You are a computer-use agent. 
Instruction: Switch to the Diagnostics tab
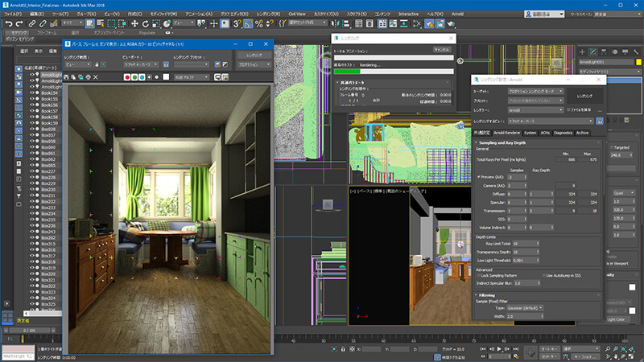pyautogui.click(x=563, y=133)
